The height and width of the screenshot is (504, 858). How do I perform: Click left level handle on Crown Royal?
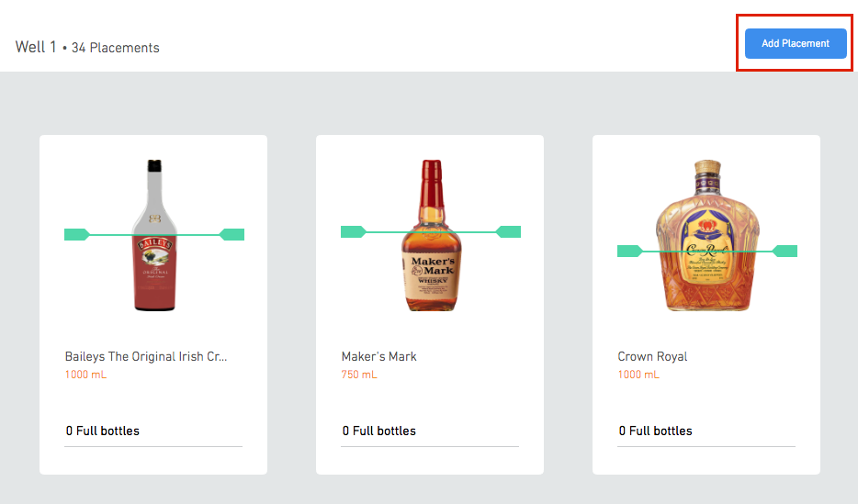(629, 251)
